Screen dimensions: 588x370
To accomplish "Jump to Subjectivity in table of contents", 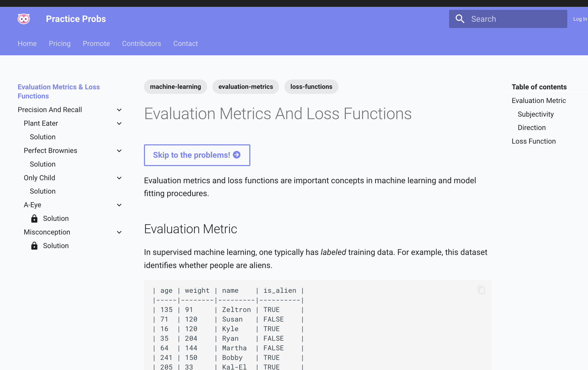I will point(535,114).
